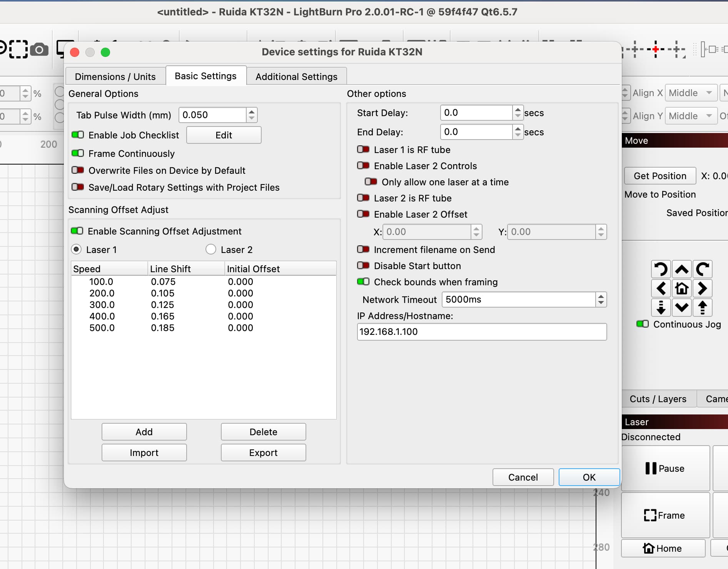
Task: Click the jog right arrow icon
Action: click(x=702, y=288)
